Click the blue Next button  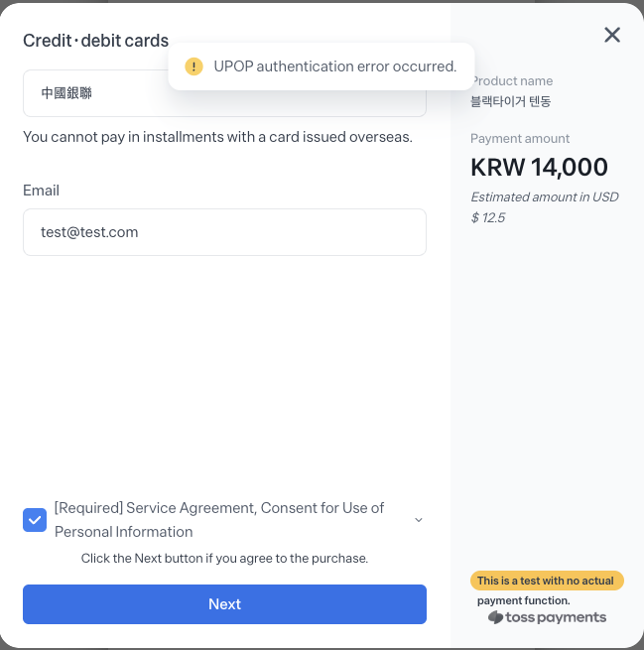pos(224,604)
